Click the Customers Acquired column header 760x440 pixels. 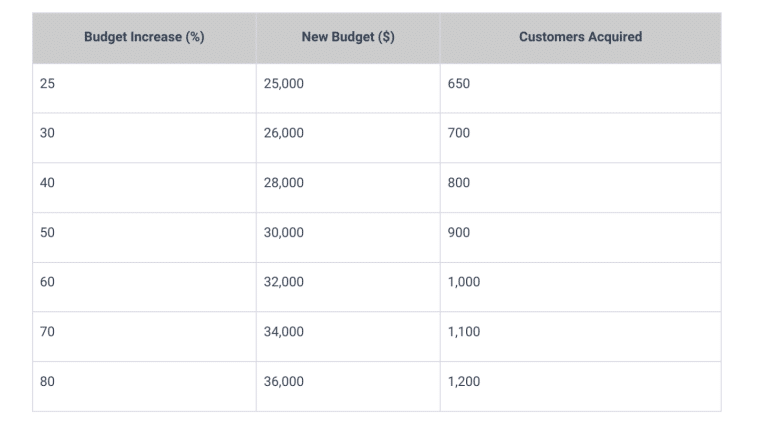(x=581, y=38)
